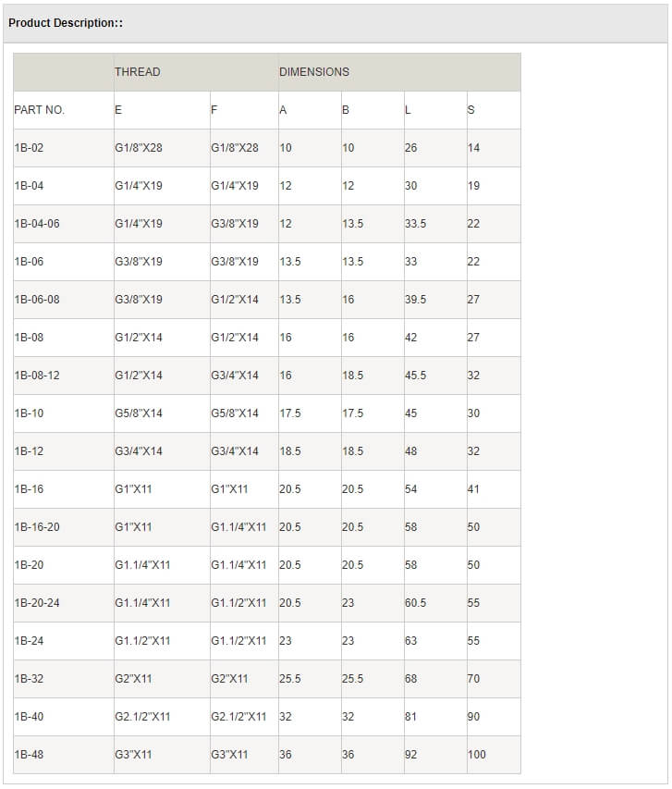Click part number 1B-02
The width and height of the screenshot is (672, 789).
30,148
